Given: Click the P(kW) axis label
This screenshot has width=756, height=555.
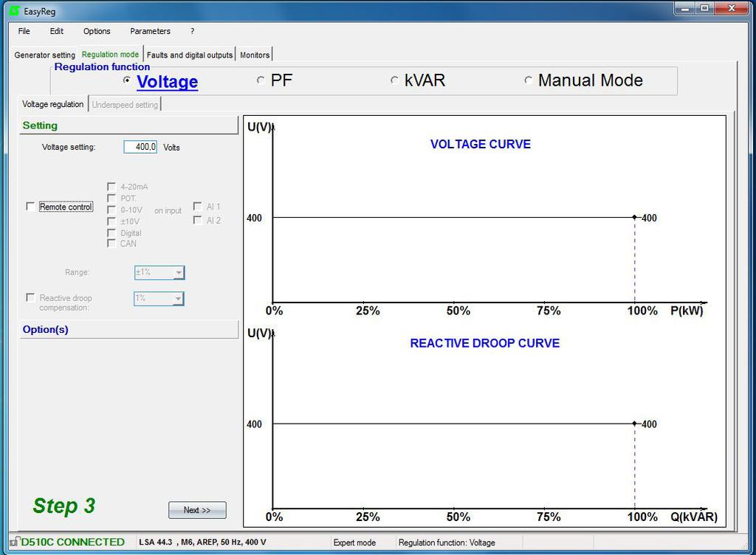Looking at the screenshot, I should [687, 311].
